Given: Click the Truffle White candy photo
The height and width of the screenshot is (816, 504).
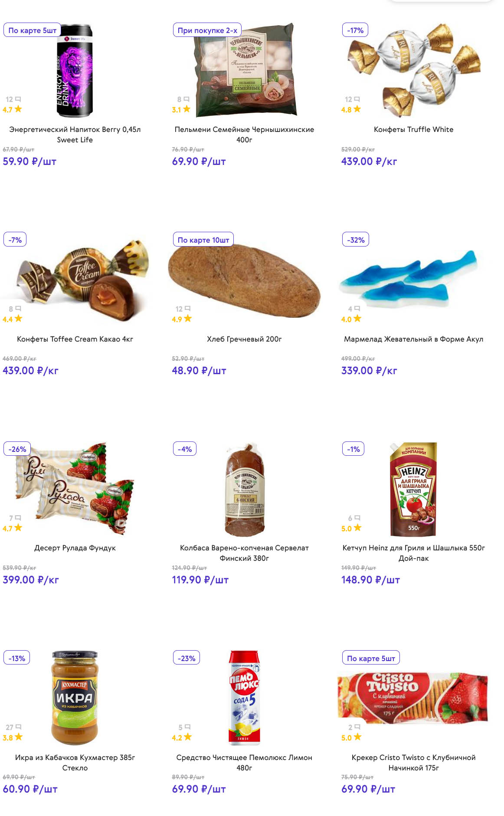Looking at the screenshot, I should [413, 69].
